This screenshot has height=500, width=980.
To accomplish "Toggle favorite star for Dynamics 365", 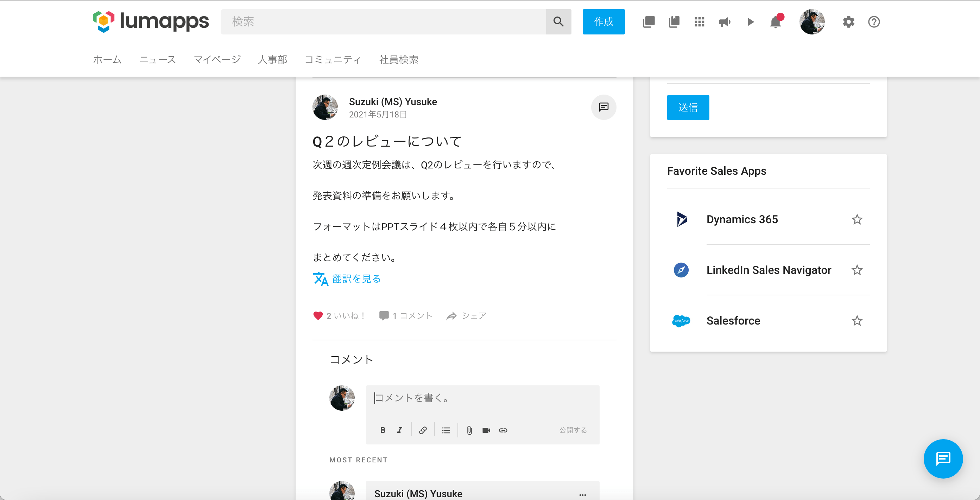I will pos(857,219).
